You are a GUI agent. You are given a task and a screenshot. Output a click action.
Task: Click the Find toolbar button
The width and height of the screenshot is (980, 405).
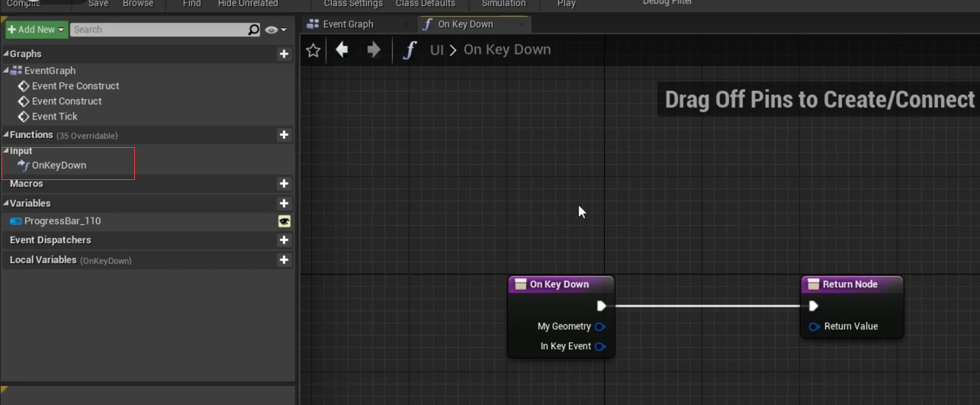(x=192, y=4)
